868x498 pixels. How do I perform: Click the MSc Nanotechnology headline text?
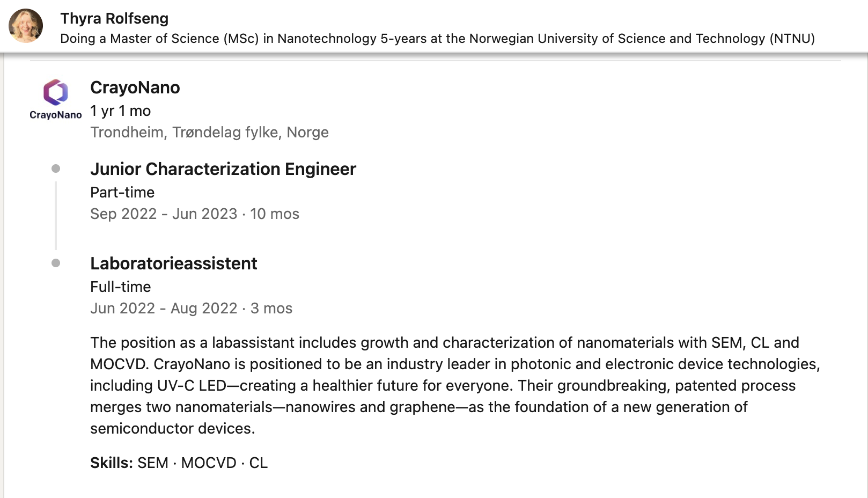(x=437, y=39)
